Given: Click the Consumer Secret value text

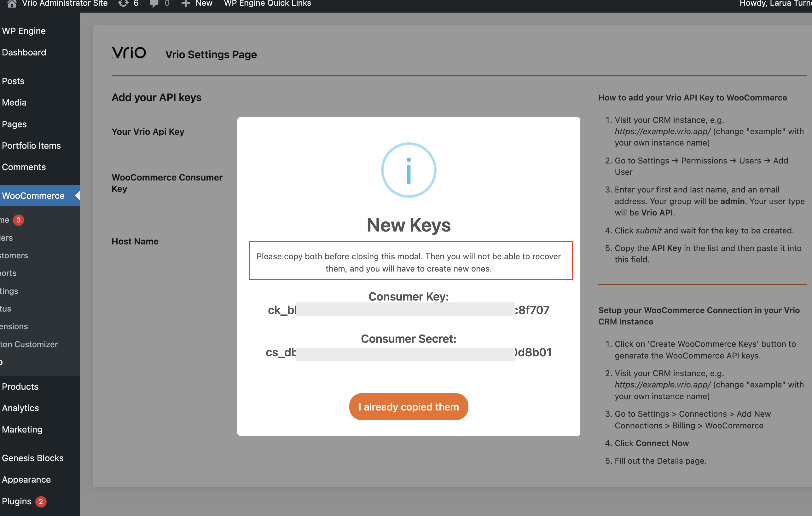Looking at the screenshot, I should tap(408, 353).
